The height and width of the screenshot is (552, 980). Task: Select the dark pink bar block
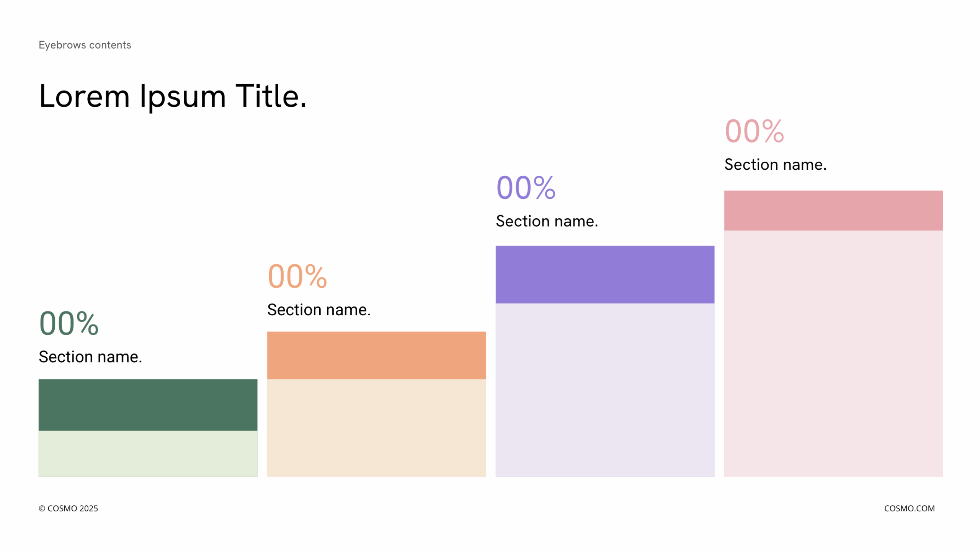[833, 211]
